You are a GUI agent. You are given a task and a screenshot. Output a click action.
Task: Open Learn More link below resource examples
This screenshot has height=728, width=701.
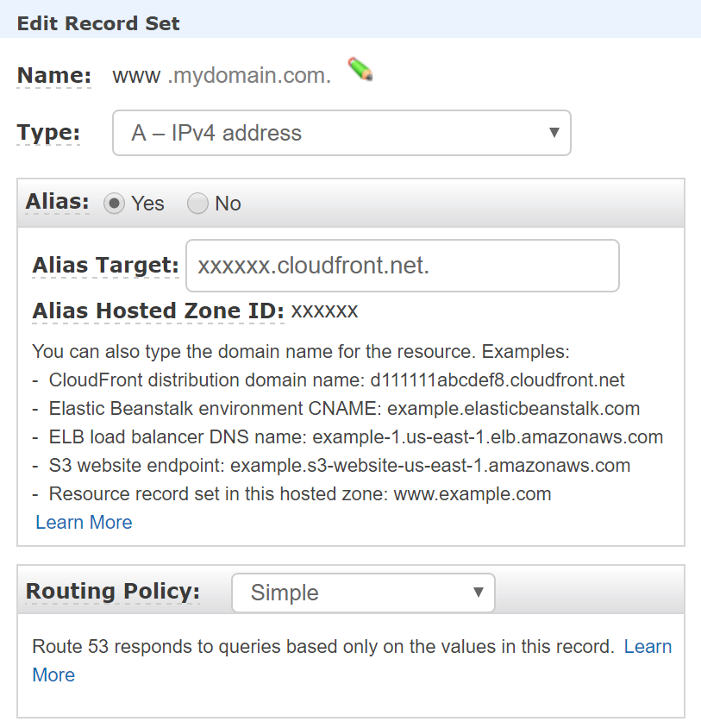[x=84, y=523]
